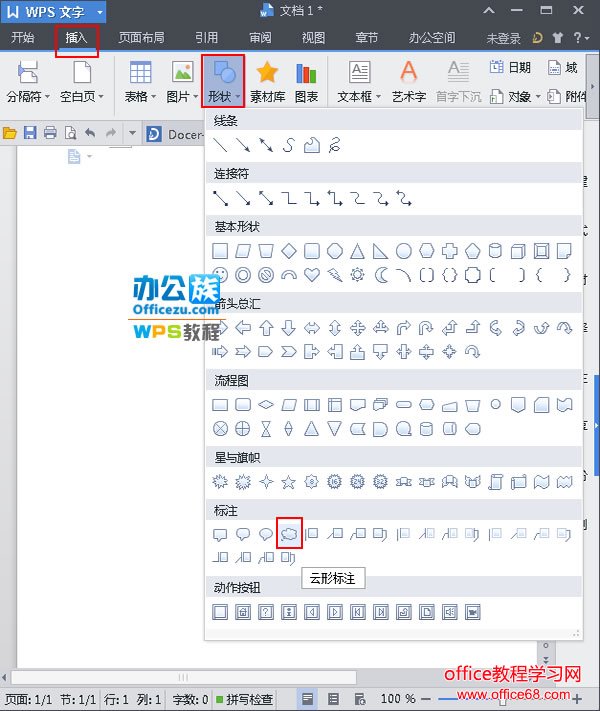Choose the up arrow shape
The height and width of the screenshot is (711, 600).
pyautogui.click(x=266, y=327)
